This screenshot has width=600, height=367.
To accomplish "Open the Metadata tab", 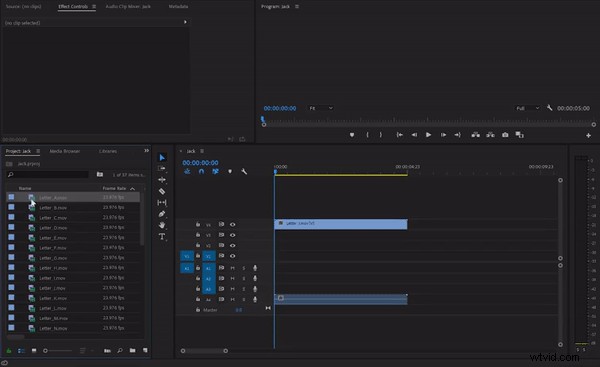I will pyautogui.click(x=178, y=7).
